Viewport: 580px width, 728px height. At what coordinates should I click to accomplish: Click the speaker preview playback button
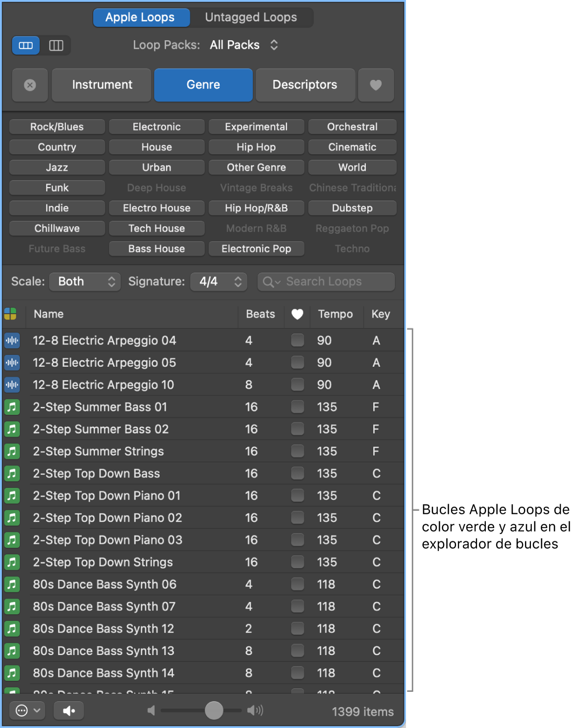(x=69, y=711)
